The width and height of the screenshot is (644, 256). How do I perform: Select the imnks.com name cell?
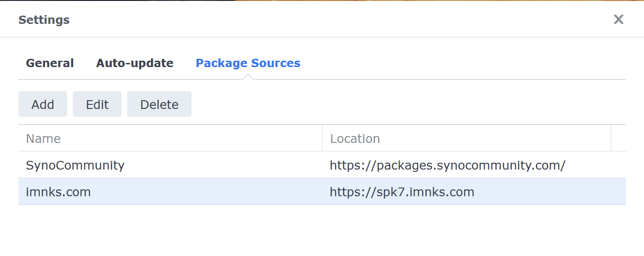[58, 192]
